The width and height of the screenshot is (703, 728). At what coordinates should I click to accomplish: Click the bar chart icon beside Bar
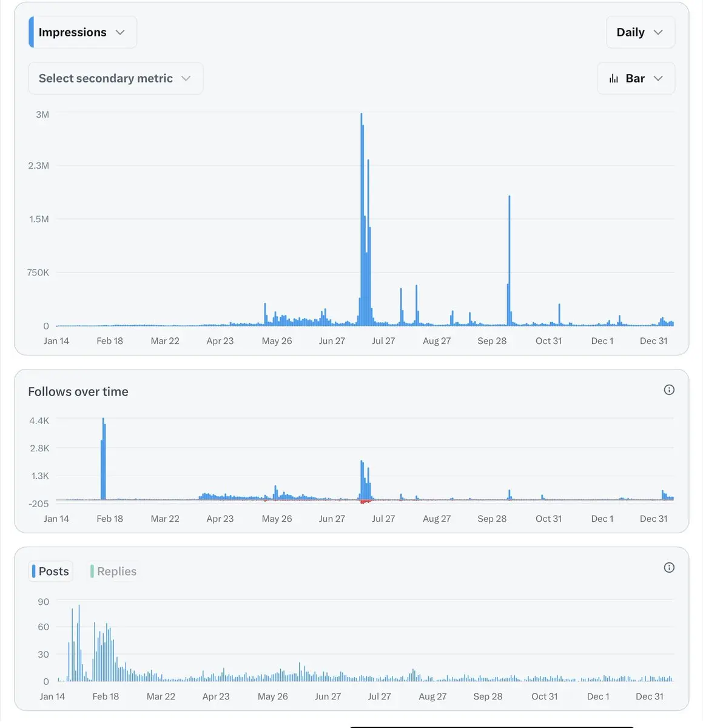click(614, 79)
